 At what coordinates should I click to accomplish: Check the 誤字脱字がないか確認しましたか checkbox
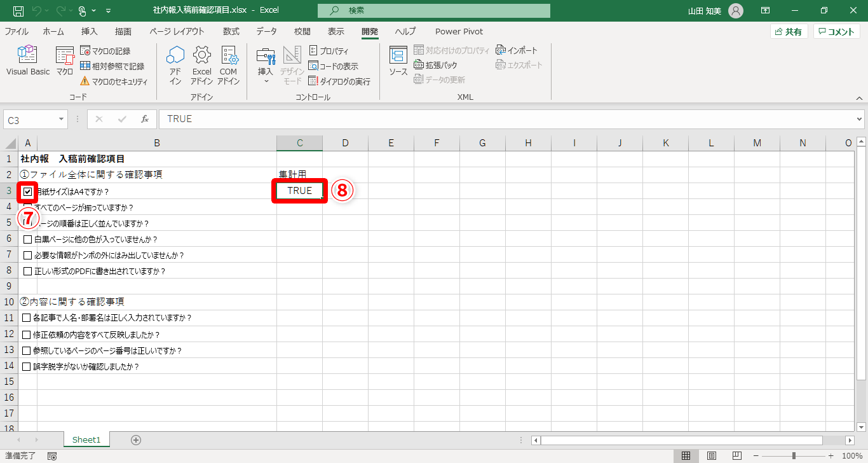point(26,367)
